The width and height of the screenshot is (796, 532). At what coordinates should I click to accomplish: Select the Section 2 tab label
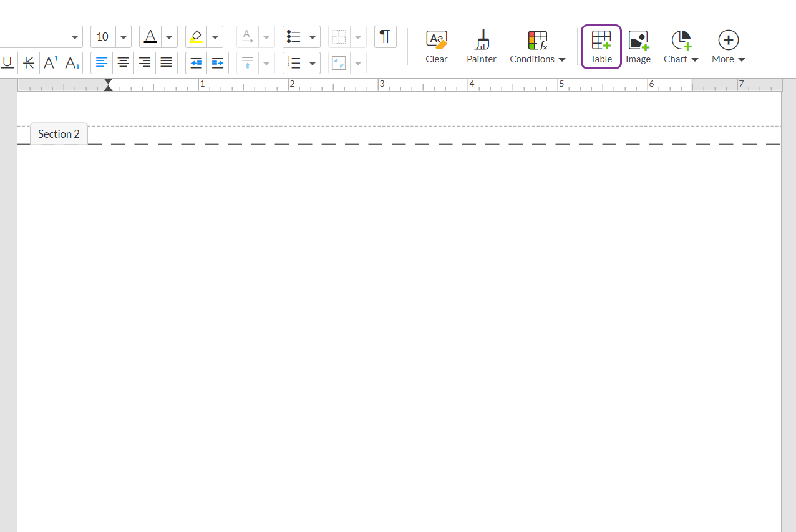coord(59,134)
